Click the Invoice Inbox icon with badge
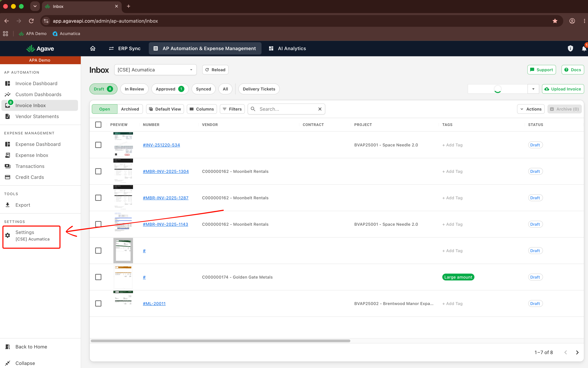The image size is (588, 368). [8, 105]
